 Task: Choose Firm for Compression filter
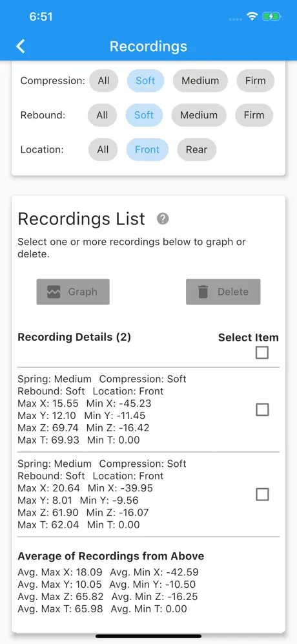[x=255, y=80]
